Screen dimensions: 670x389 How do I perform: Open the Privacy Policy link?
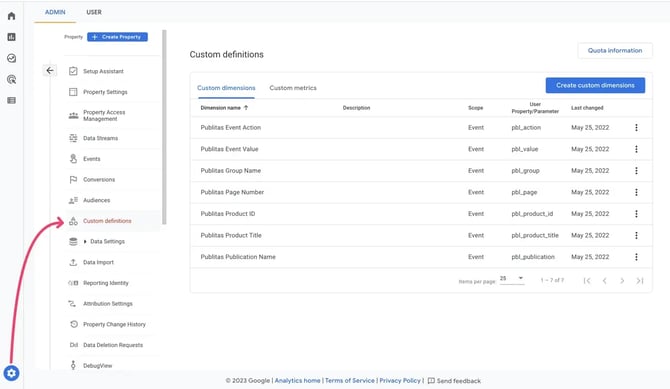400,380
